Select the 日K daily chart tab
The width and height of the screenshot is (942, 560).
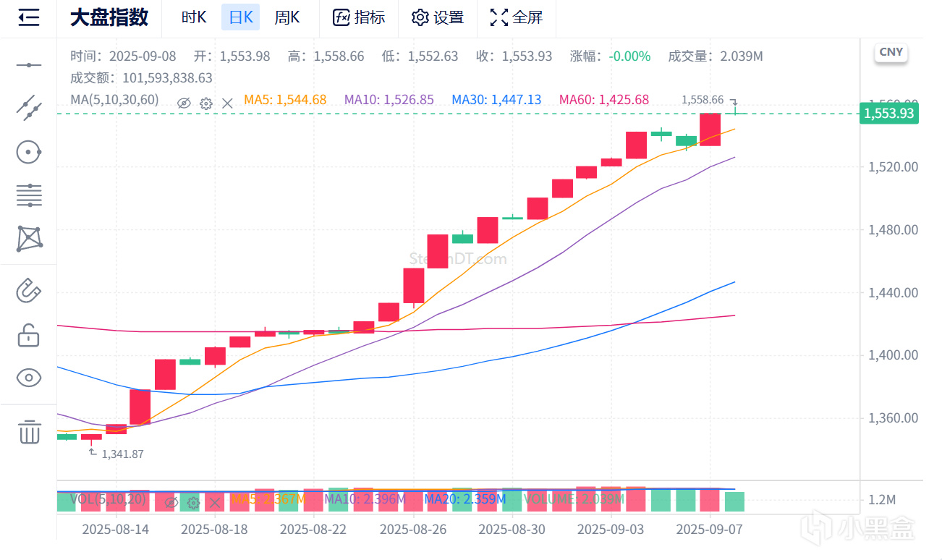[240, 18]
